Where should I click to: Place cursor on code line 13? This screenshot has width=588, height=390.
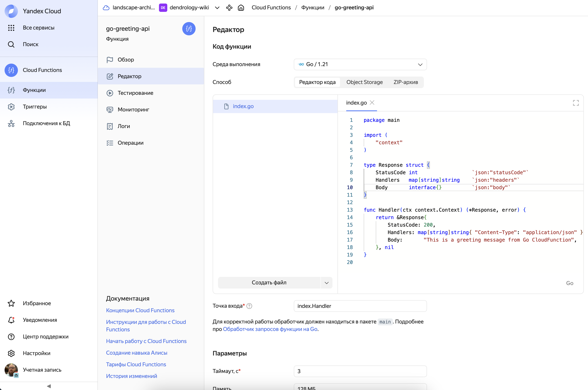pyautogui.click(x=445, y=210)
